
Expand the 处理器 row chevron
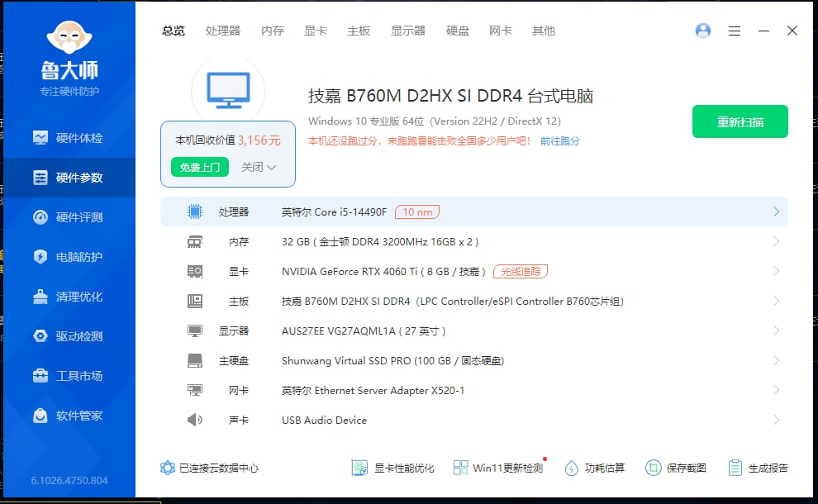776,212
